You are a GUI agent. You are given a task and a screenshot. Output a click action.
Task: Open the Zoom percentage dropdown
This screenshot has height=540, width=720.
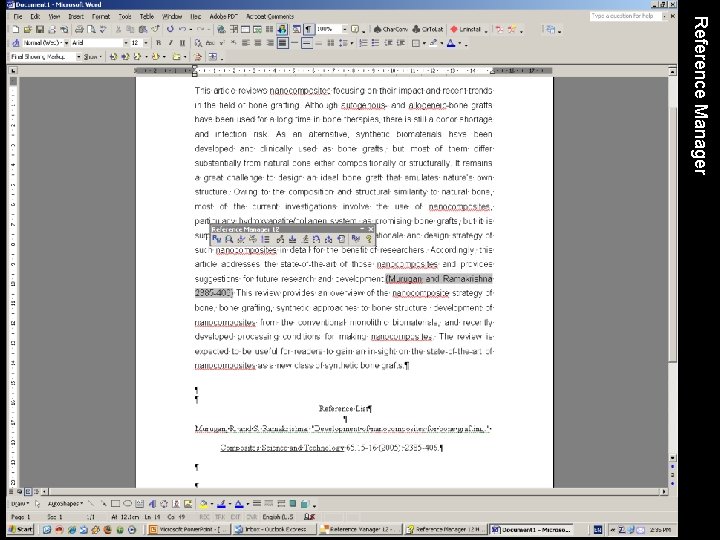tap(344, 29)
